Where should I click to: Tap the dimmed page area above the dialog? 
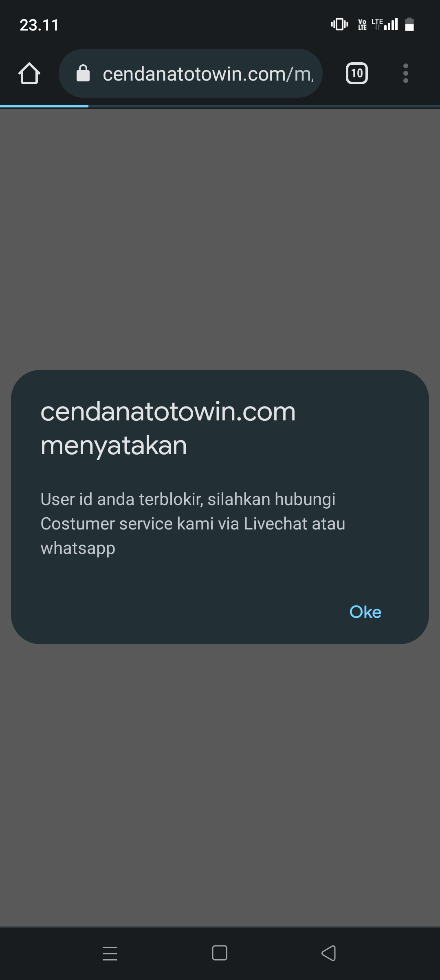[220, 238]
